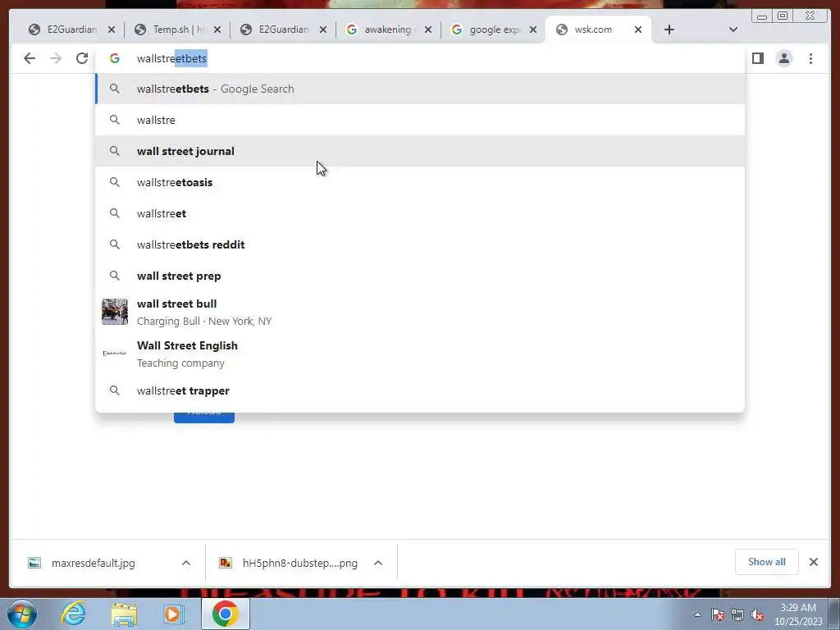Image resolution: width=840 pixels, height=630 pixels.
Task: Select wall street prep suggestion
Action: (420, 276)
